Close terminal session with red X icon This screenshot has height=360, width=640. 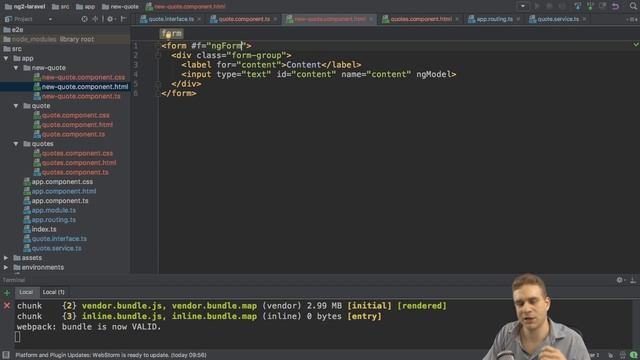[7, 305]
